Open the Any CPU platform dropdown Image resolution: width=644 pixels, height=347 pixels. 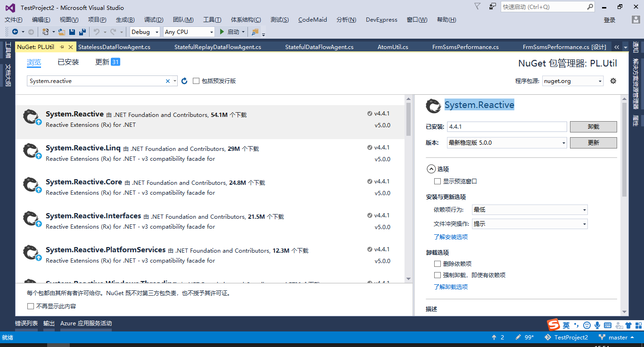click(x=189, y=32)
